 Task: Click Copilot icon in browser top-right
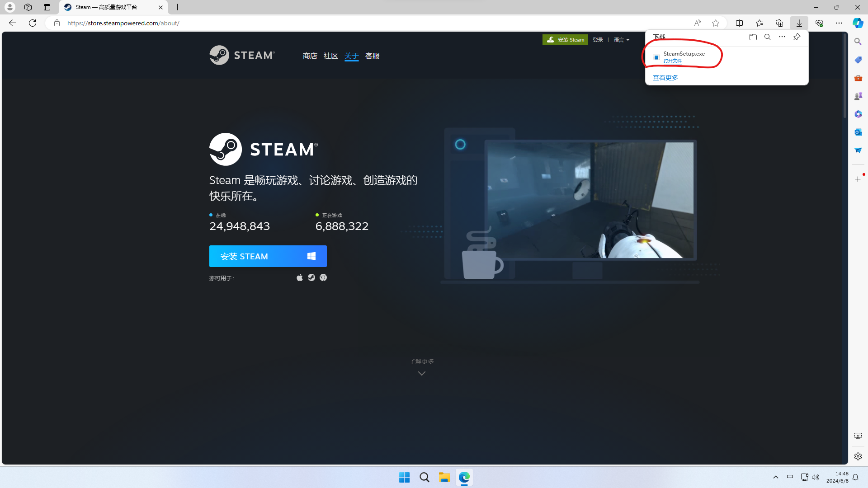[858, 23]
